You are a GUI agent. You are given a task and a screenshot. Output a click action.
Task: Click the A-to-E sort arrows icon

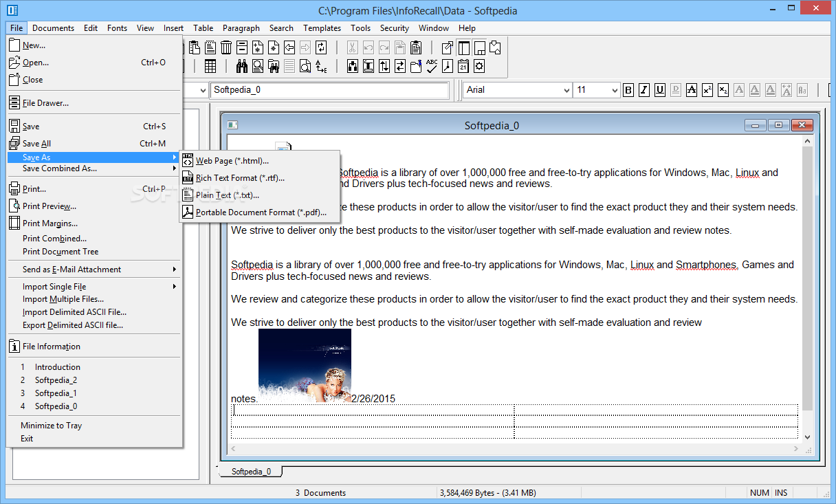pyautogui.click(x=321, y=66)
